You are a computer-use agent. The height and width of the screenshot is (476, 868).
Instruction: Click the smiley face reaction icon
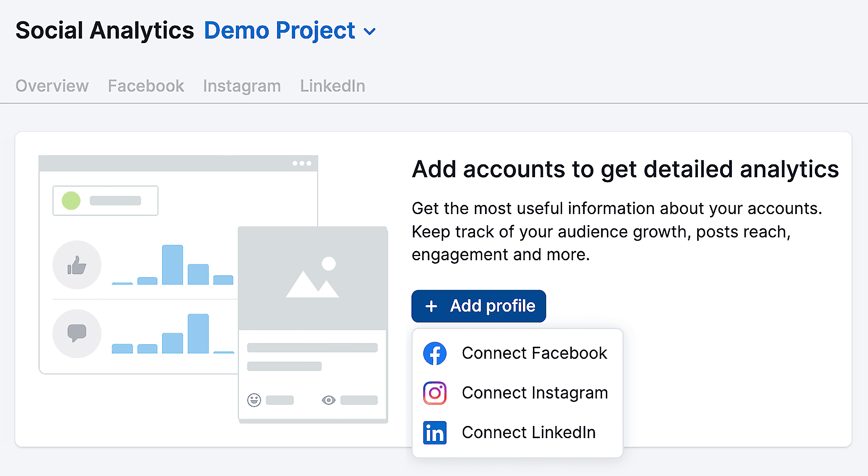254,400
